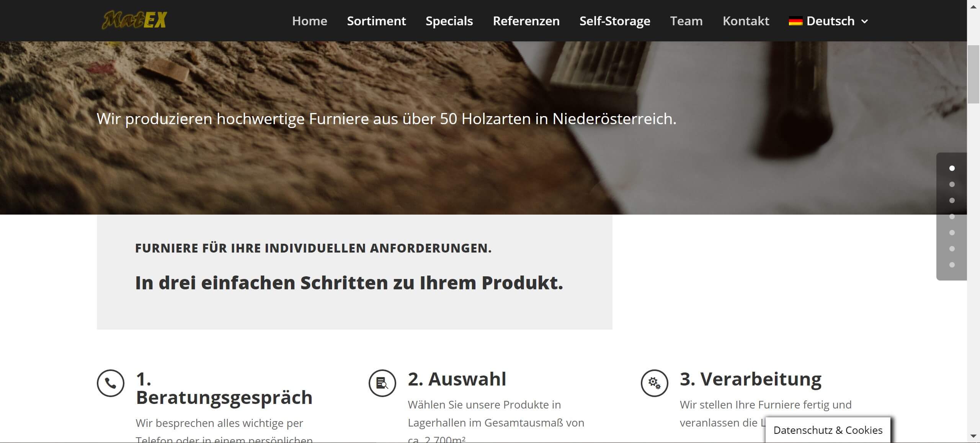Click the MatEX logo icon
This screenshot has height=443, width=980.
coord(133,20)
